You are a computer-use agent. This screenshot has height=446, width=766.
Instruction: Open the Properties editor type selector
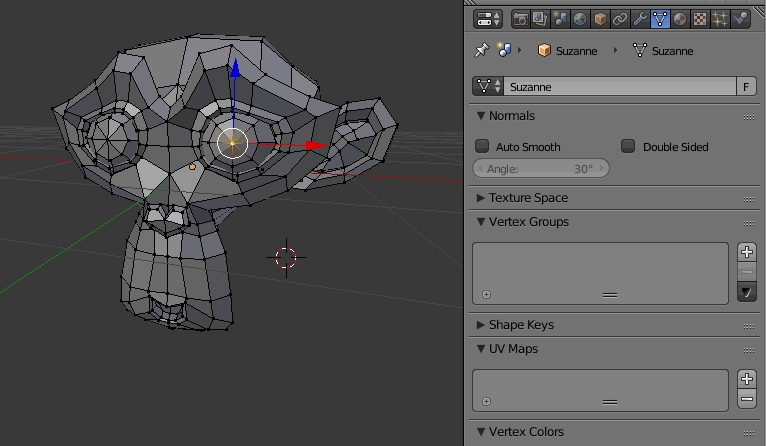tap(488, 19)
